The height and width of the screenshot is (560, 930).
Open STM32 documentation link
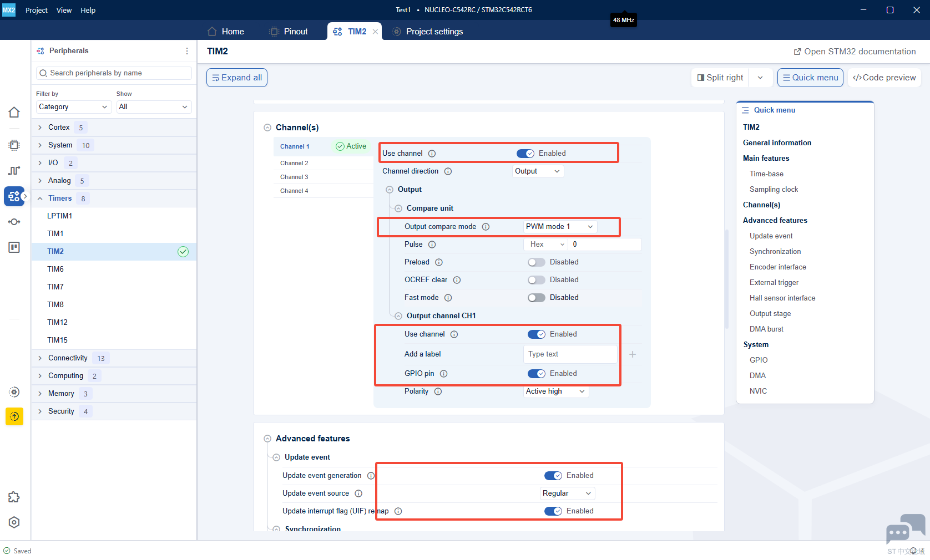[x=855, y=52]
